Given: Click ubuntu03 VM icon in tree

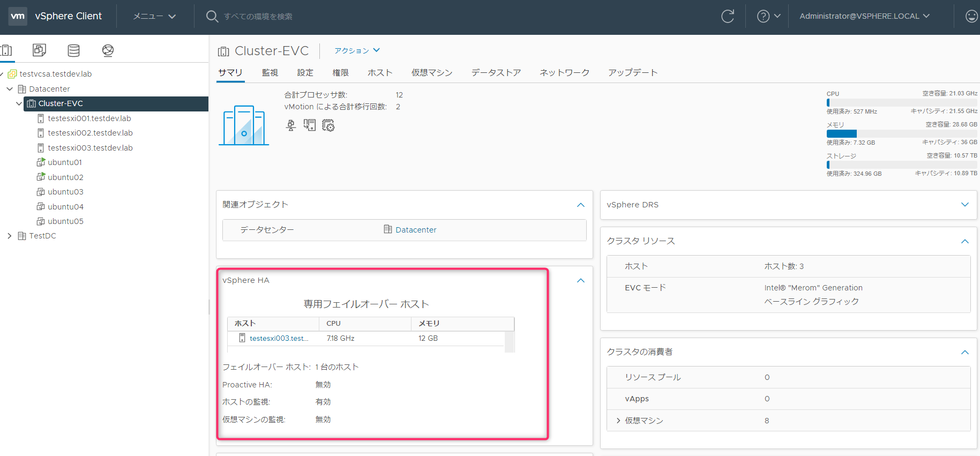Looking at the screenshot, I should pos(41,192).
